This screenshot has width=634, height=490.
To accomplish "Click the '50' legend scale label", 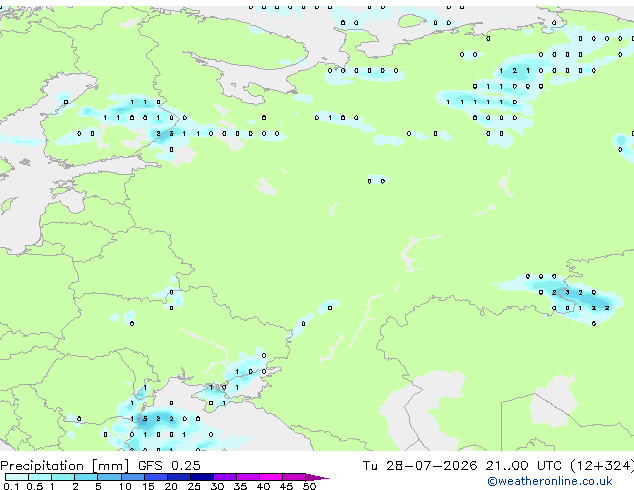I will (309, 486).
